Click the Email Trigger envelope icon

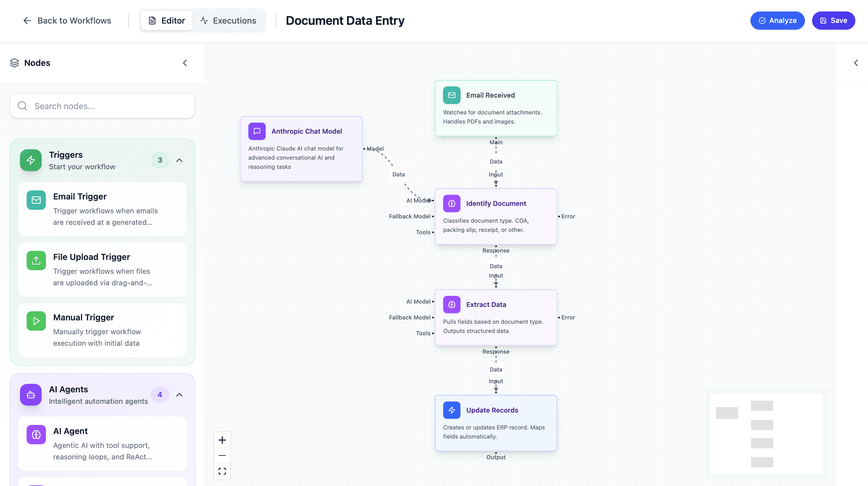click(x=36, y=200)
